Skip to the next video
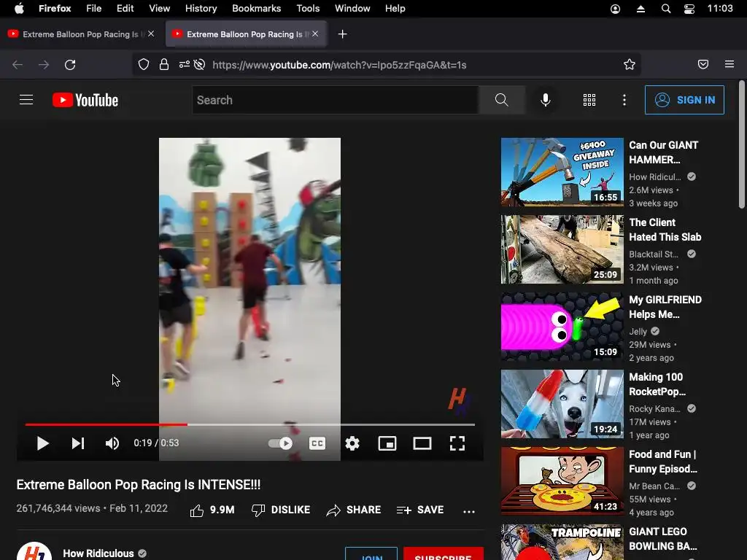747x560 pixels. pyautogui.click(x=77, y=443)
